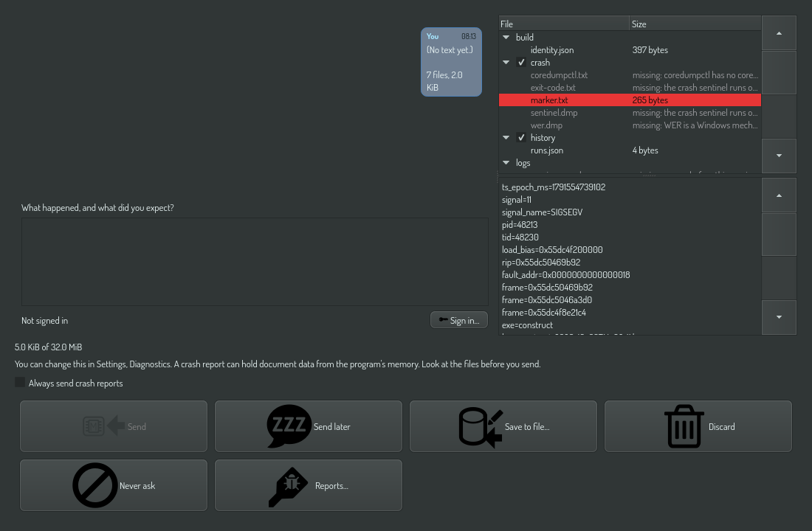Select exit-code.txt file row

630,88
